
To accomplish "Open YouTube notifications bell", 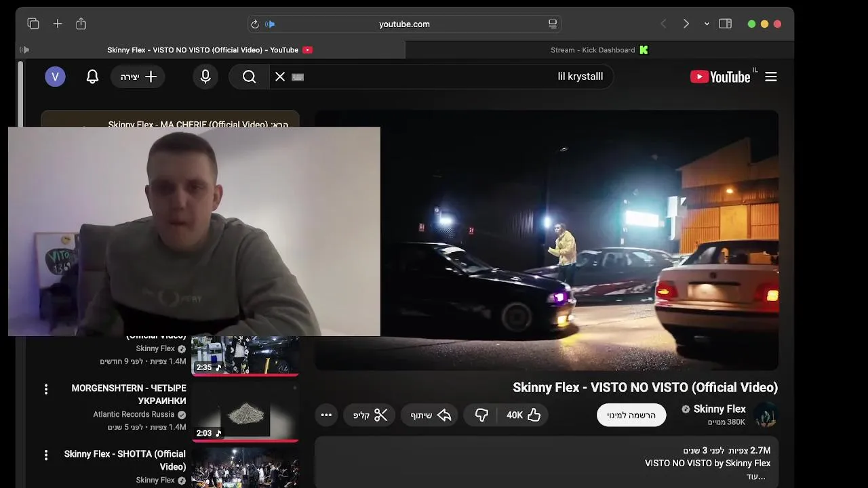I will point(93,77).
